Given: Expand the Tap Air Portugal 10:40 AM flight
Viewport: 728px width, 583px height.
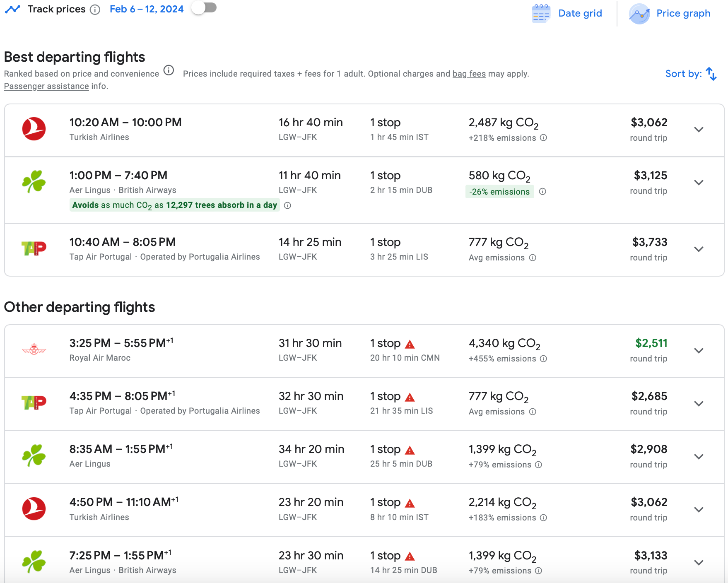Looking at the screenshot, I should (699, 249).
